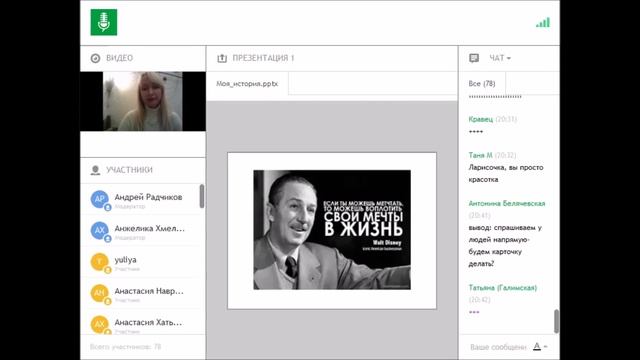This screenshot has height=360, width=640.
Task: Click the Presentation upload icon
Action: pos(222,58)
